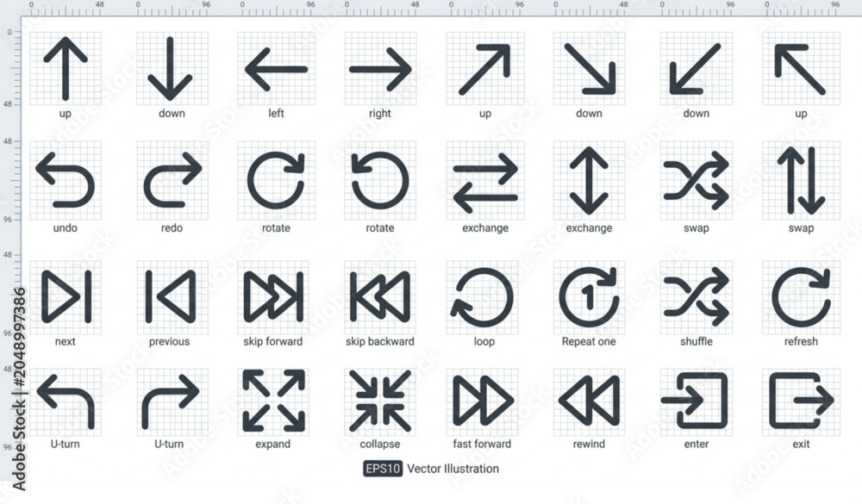Click the loop circular arrow icon

(x=482, y=297)
